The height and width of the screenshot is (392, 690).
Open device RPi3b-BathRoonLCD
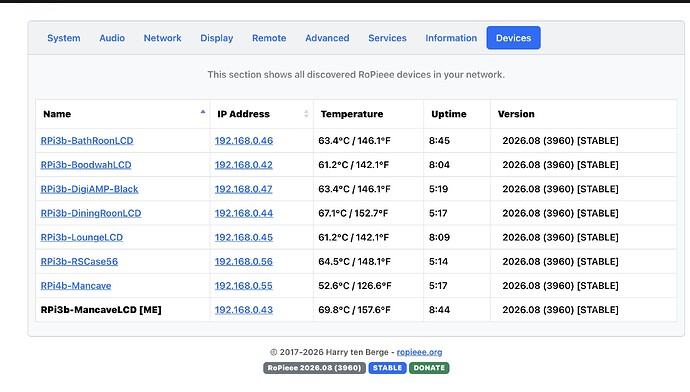pyautogui.click(x=87, y=141)
